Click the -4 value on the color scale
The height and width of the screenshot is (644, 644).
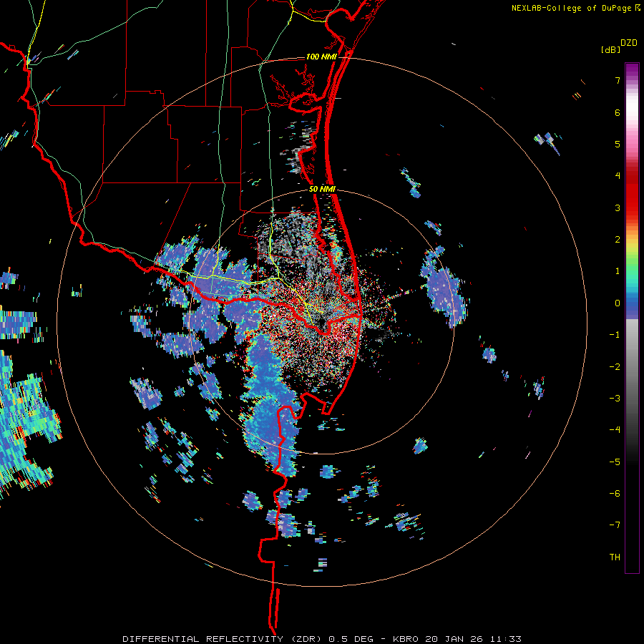pyautogui.click(x=615, y=430)
